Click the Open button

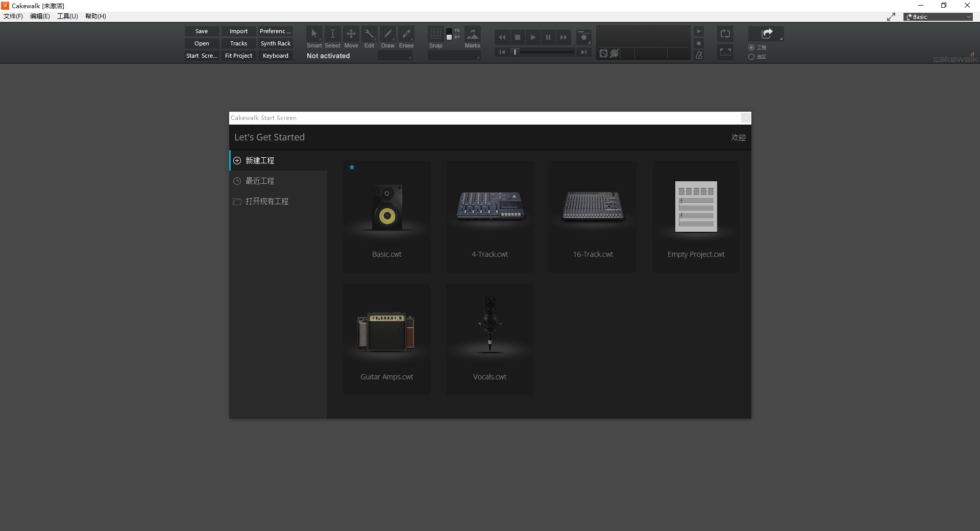tap(202, 43)
